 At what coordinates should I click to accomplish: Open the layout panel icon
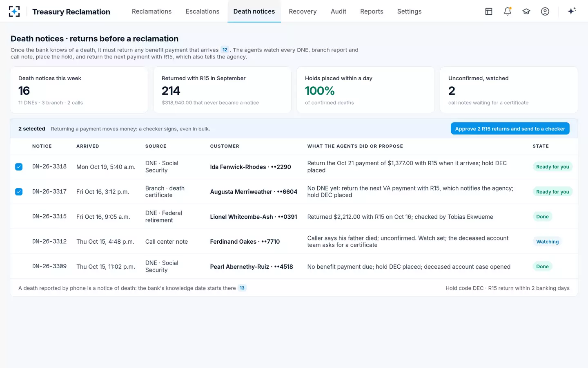tap(489, 11)
